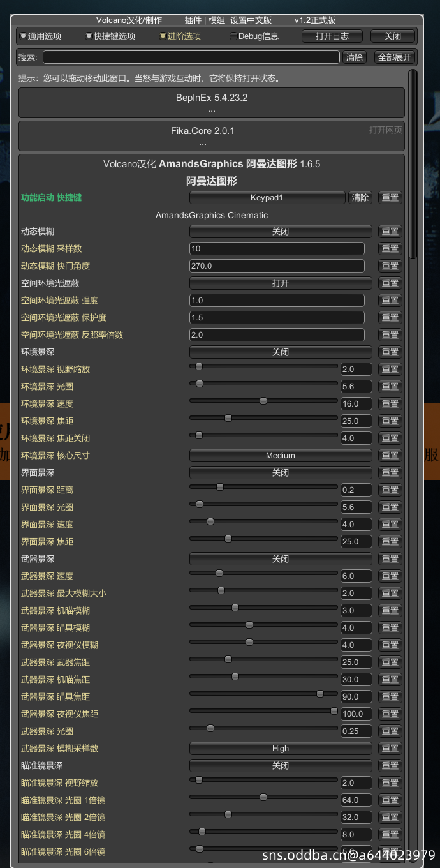
Task: Clear the search box with 清除
Action: pos(355,57)
